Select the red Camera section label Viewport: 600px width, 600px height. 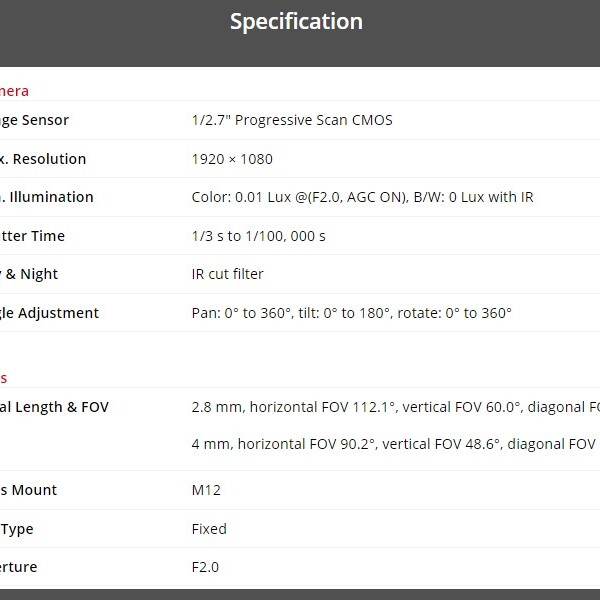15,91
